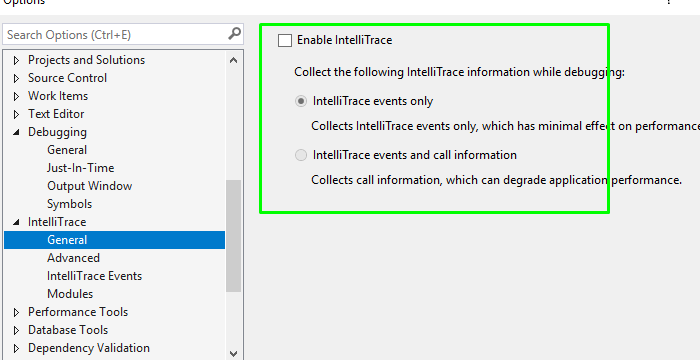Viewport: 700px width, 360px height.
Task: Select General under IntelliTrace
Action: coord(114,240)
